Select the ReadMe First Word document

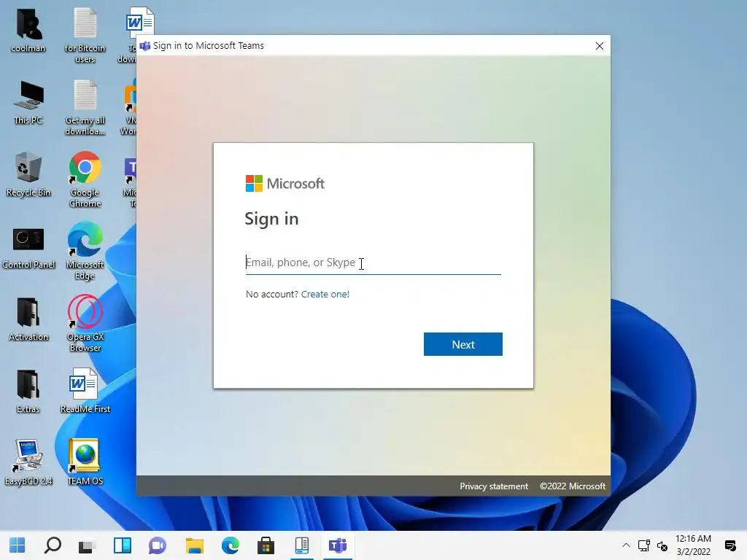click(x=85, y=391)
